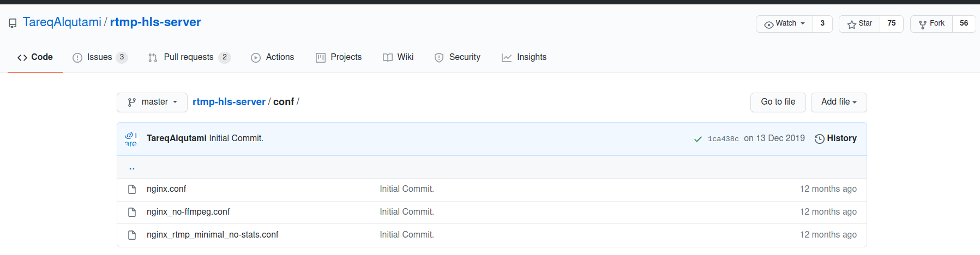The height and width of the screenshot is (255, 980).
Task: Click the "on 13 Dec 2019" commit date
Action: click(x=774, y=138)
